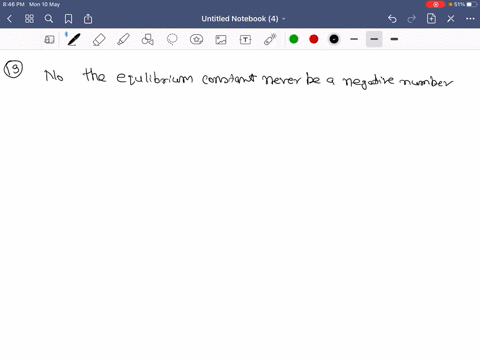Select the Laser pointer tool
480x360 pixels.
(270, 39)
